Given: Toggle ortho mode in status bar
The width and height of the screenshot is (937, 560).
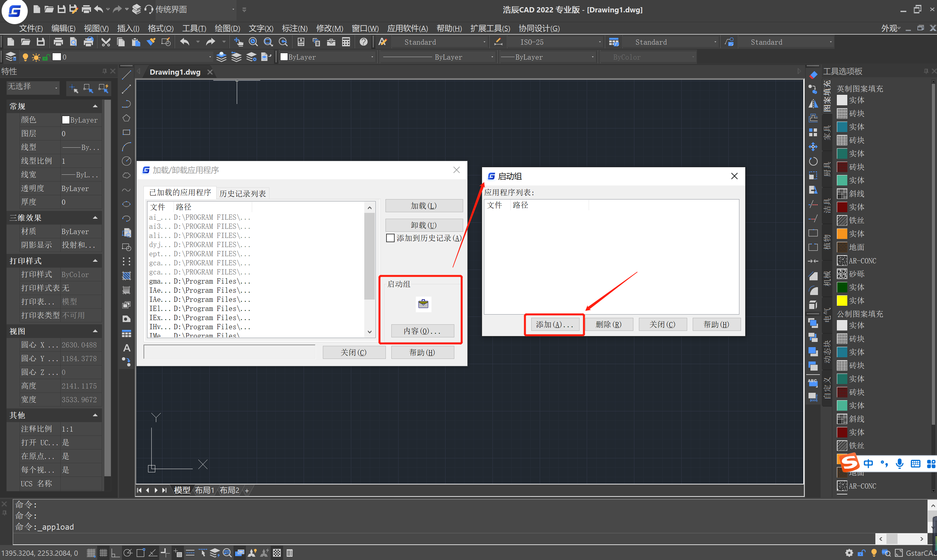Looking at the screenshot, I should 115,553.
